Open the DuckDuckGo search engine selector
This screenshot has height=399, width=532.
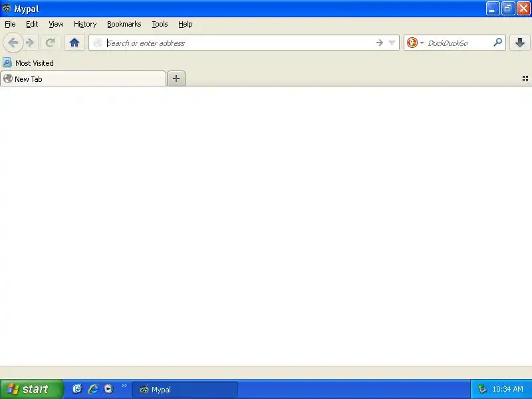point(415,43)
